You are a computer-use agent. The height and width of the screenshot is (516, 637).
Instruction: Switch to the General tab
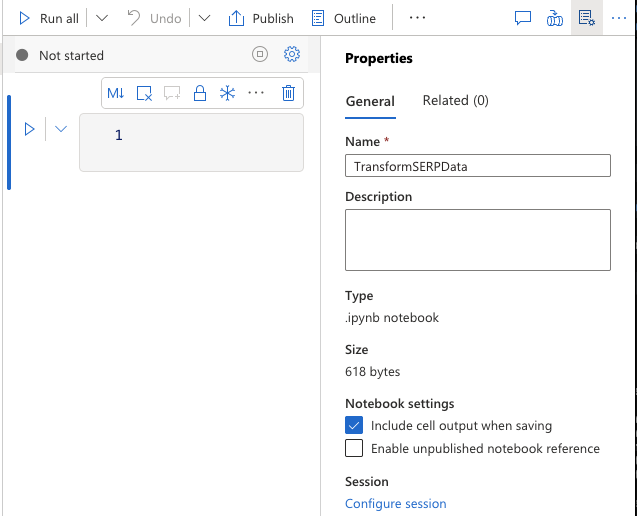click(x=370, y=101)
